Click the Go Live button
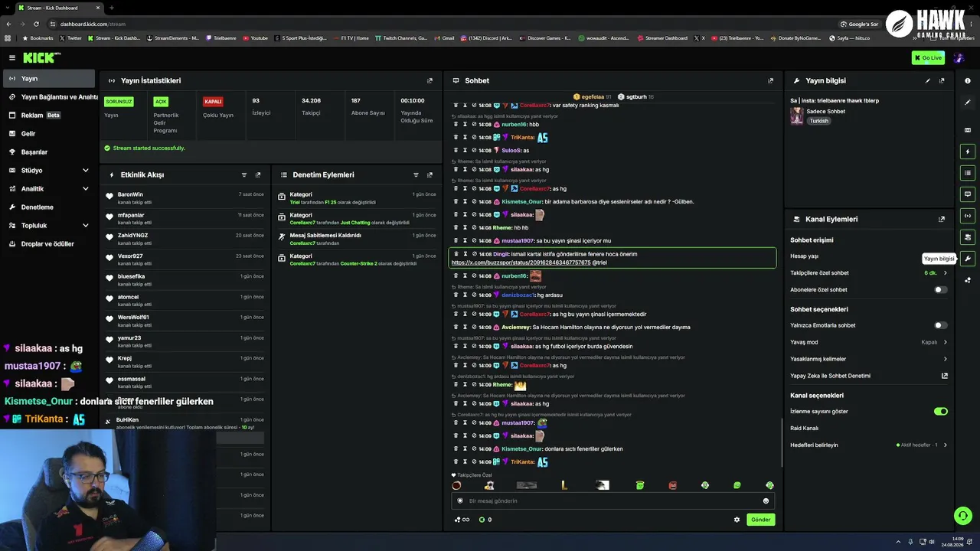Viewport: 980px width, 551px height. click(x=928, y=57)
